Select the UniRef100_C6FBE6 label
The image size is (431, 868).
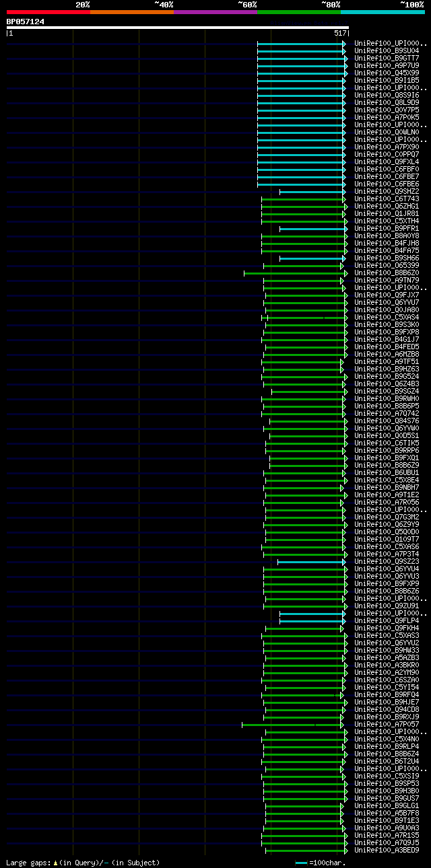[x=387, y=184]
